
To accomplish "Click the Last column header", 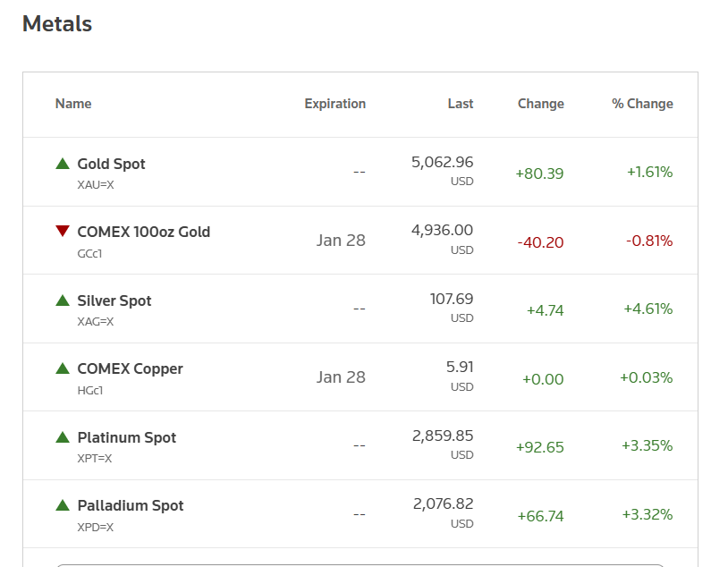I will click(x=461, y=104).
